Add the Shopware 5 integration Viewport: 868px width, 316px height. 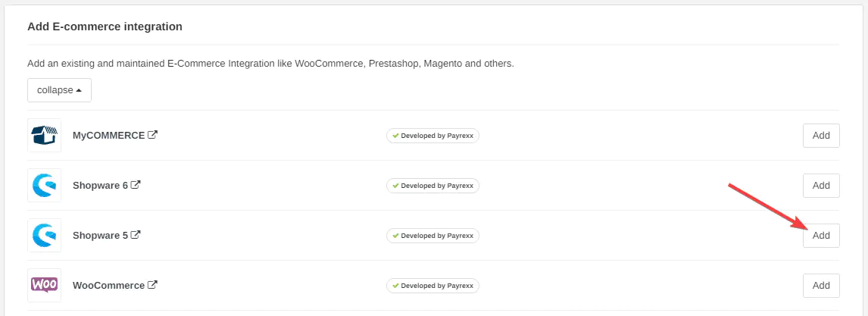point(821,236)
